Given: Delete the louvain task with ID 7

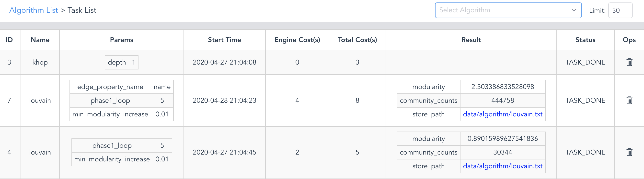Looking at the screenshot, I should point(629,100).
